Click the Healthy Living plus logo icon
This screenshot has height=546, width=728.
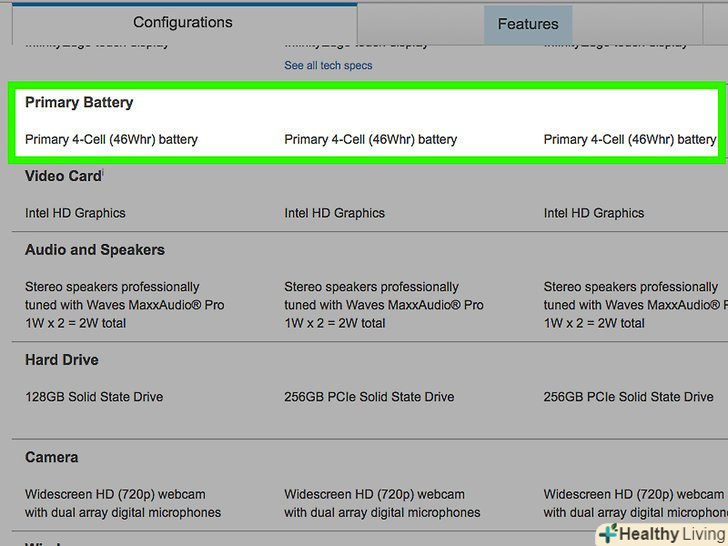(x=607, y=534)
